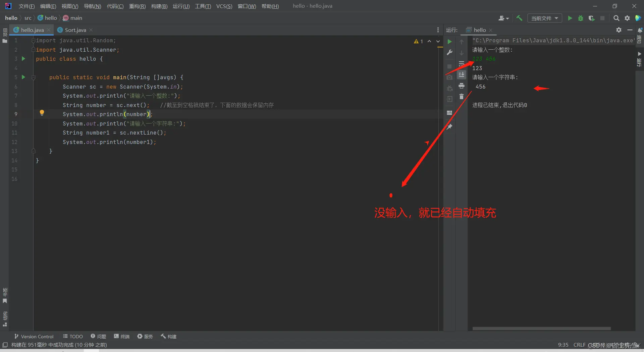The width and height of the screenshot is (644, 352).
Task: Open the 当前文件 run configuration dropdown
Action: [x=545, y=18]
